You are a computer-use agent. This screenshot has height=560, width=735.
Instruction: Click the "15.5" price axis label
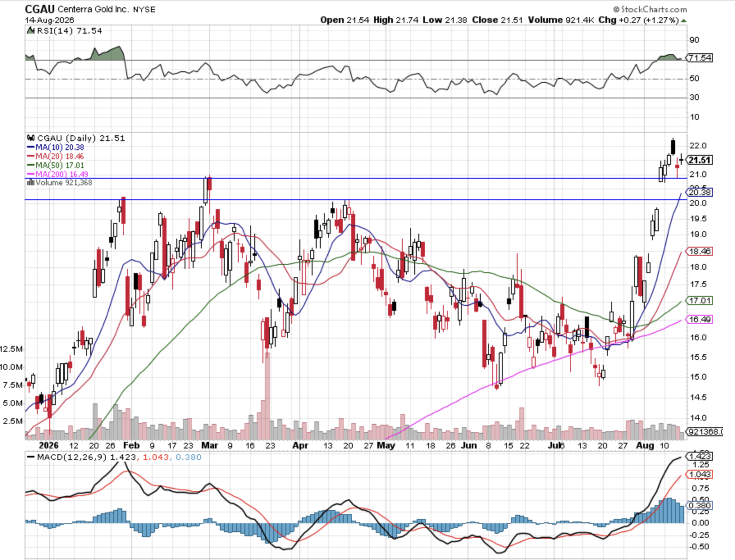(698, 357)
